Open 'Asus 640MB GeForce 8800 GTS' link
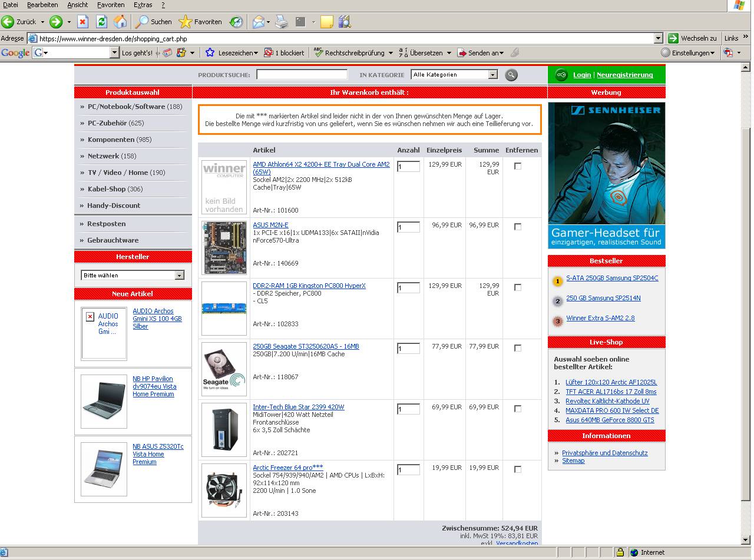This screenshot has width=754, height=560. click(x=610, y=420)
